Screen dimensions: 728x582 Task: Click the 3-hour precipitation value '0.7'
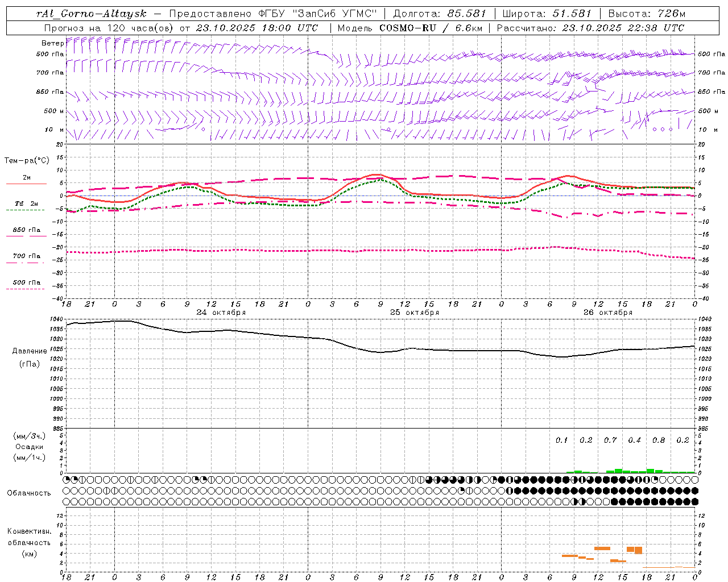[x=610, y=440]
